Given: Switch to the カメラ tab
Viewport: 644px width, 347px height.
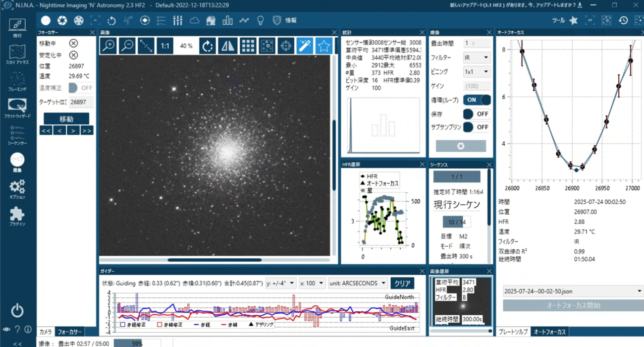Looking at the screenshot, I should pos(45,332).
